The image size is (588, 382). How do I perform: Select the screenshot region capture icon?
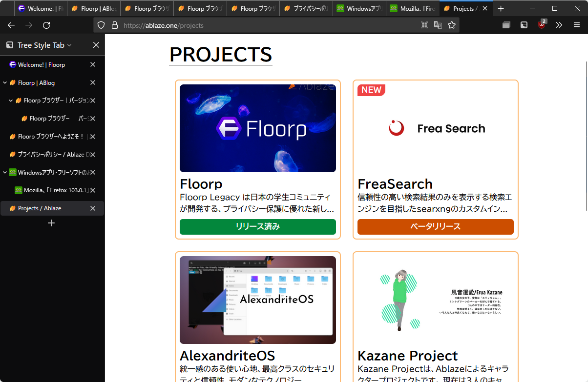click(x=424, y=25)
